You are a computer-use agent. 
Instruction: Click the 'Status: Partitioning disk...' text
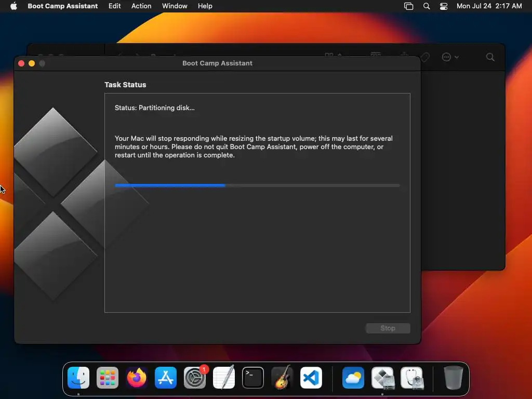(155, 108)
